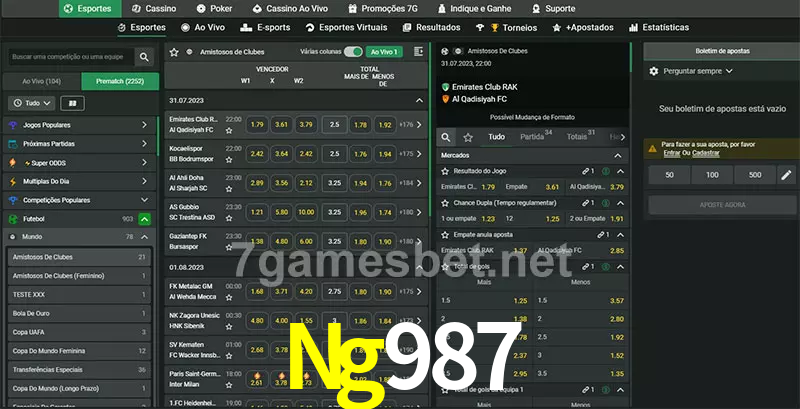Open the Perguntar sempre dropdown
Image resolution: width=800 pixels, height=409 pixels.
click(698, 71)
